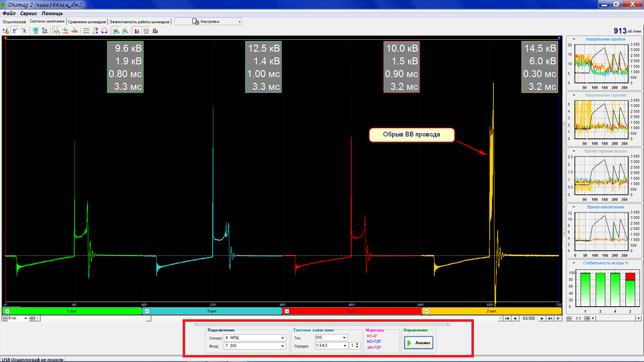Click the blue arrow with 0.24 label icon
The height and width of the screenshot is (362, 644).
pyautogui.click(x=44, y=31)
